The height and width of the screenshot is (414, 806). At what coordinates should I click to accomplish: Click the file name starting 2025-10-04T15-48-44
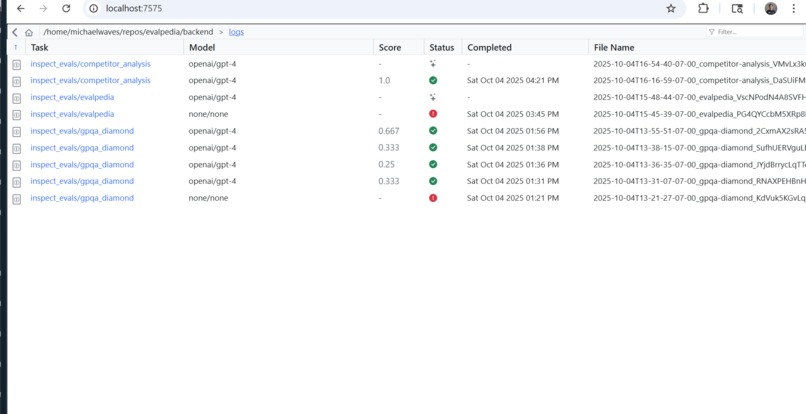pos(699,97)
